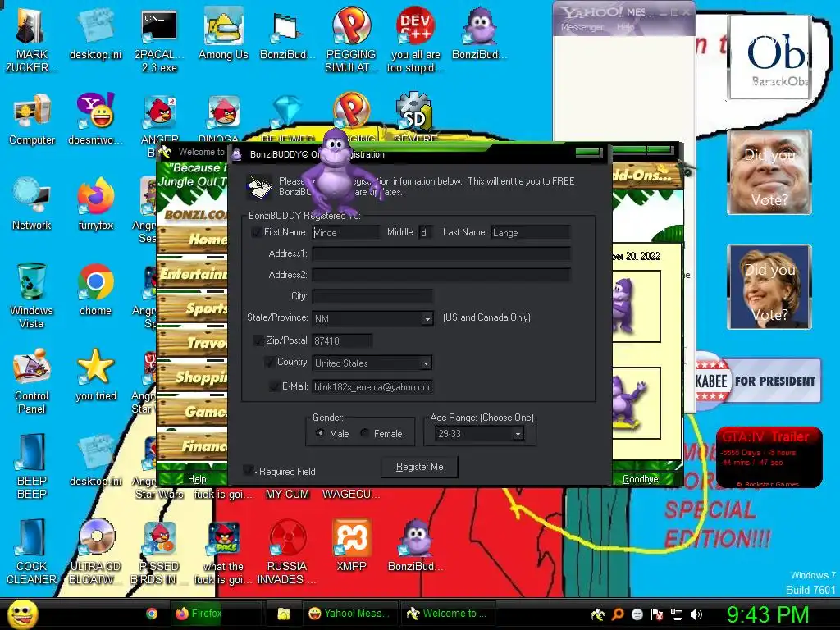Click Goodbye button in Bonzi window
The width and height of the screenshot is (840, 630).
coord(640,479)
